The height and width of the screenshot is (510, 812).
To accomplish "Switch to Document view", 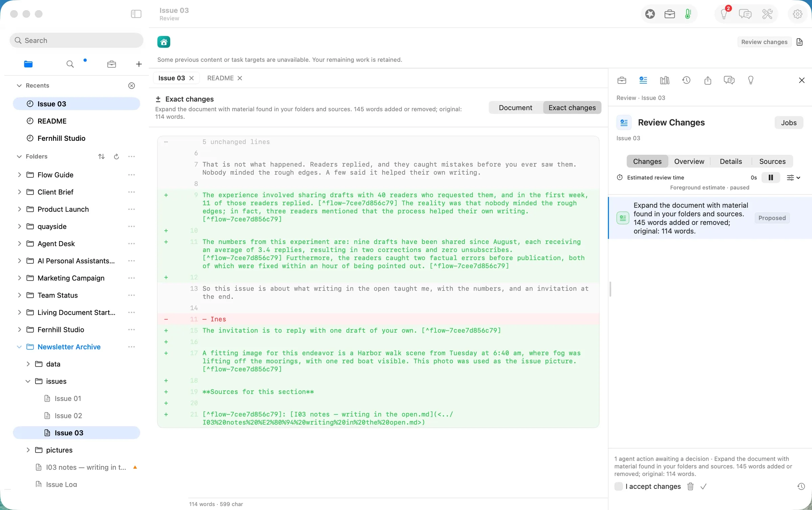I will (515, 108).
